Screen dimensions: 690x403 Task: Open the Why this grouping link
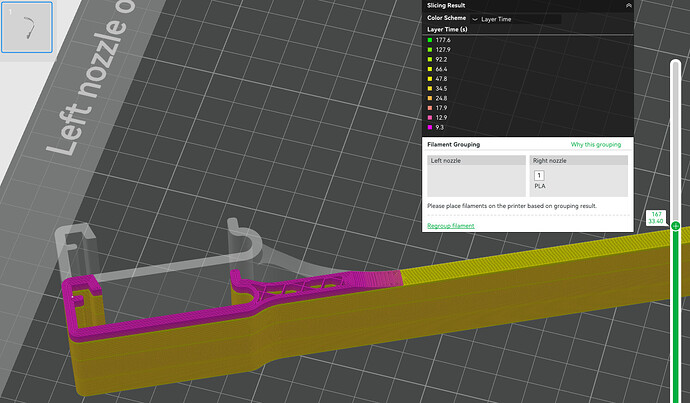point(595,145)
